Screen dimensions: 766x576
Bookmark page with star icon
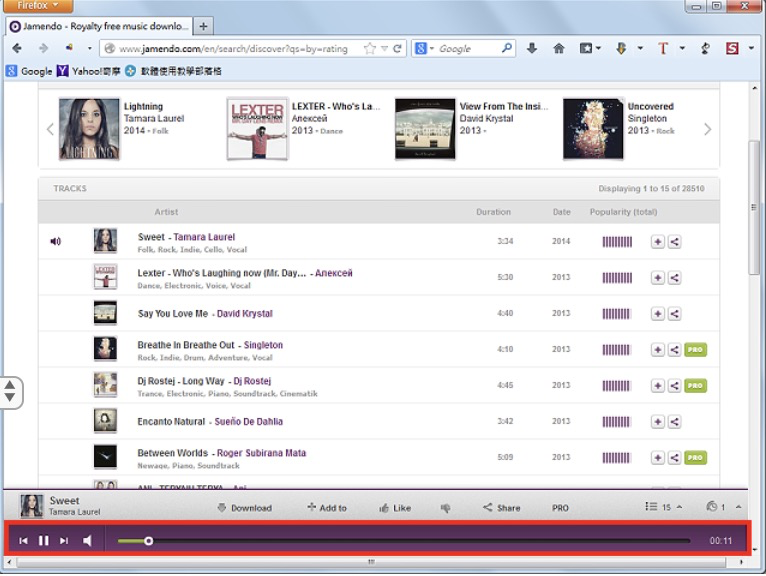pyautogui.click(x=370, y=48)
